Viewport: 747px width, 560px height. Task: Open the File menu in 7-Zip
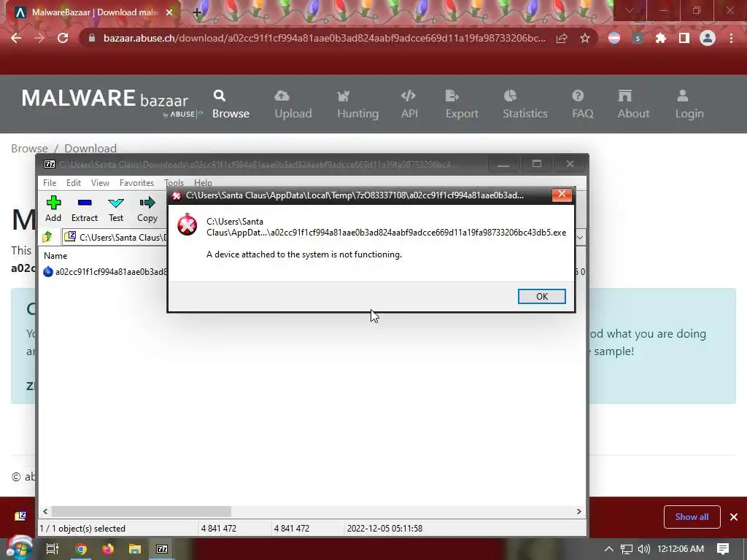pos(50,183)
